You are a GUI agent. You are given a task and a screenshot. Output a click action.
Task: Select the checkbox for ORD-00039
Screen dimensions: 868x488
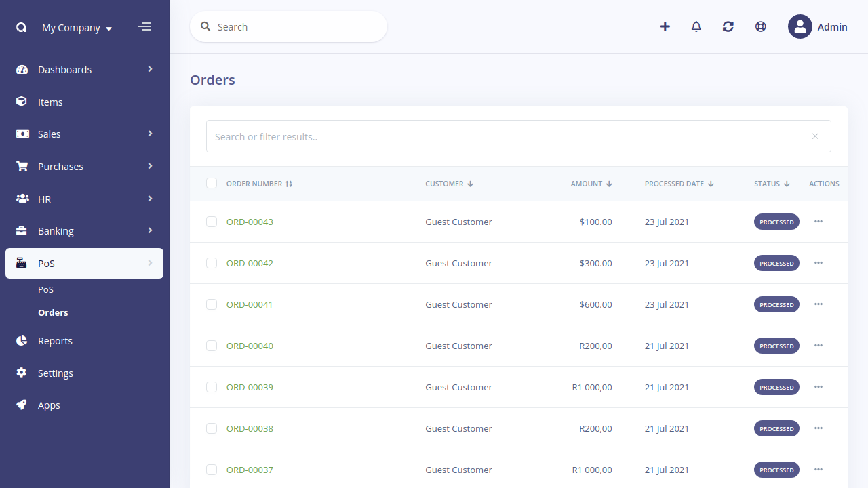(212, 387)
